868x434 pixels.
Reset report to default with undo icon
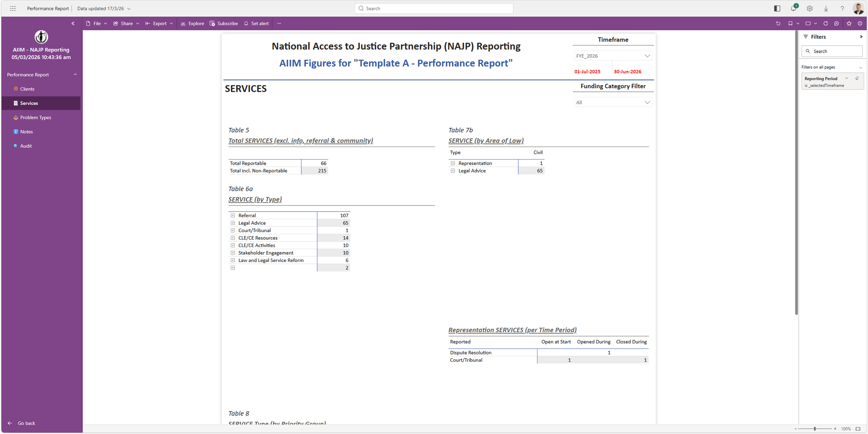pos(778,24)
